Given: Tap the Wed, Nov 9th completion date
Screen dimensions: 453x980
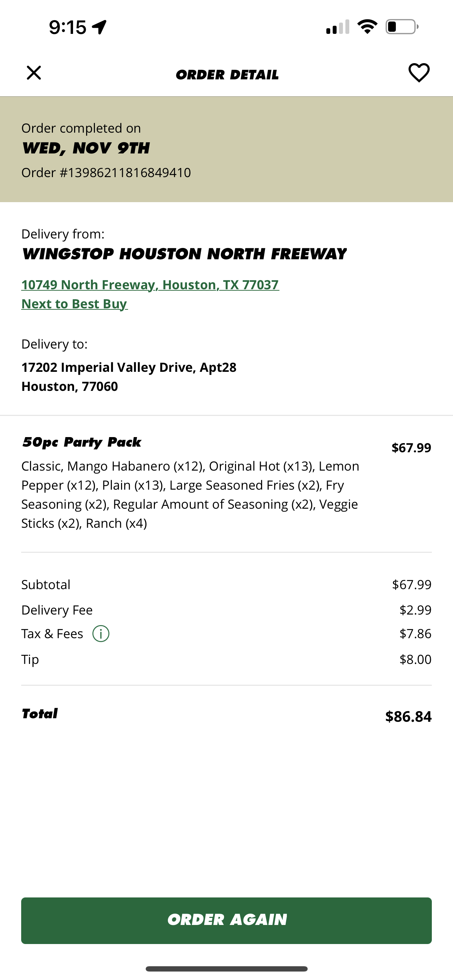Looking at the screenshot, I should (86, 148).
